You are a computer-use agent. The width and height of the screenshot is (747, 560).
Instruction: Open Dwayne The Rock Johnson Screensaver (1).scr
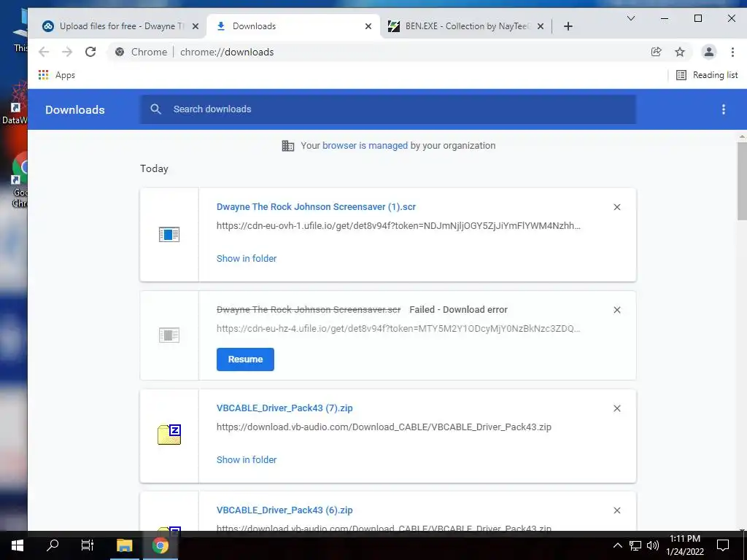tap(316, 206)
